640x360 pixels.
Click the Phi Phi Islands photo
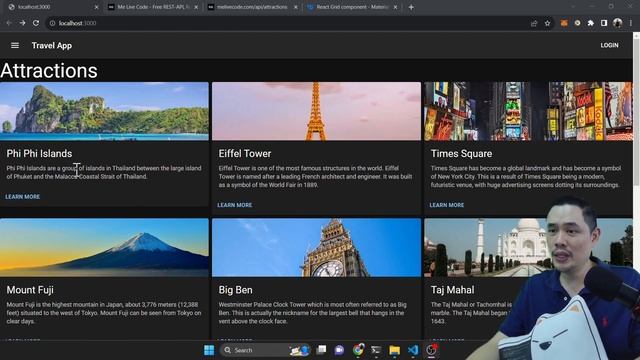[104, 111]
